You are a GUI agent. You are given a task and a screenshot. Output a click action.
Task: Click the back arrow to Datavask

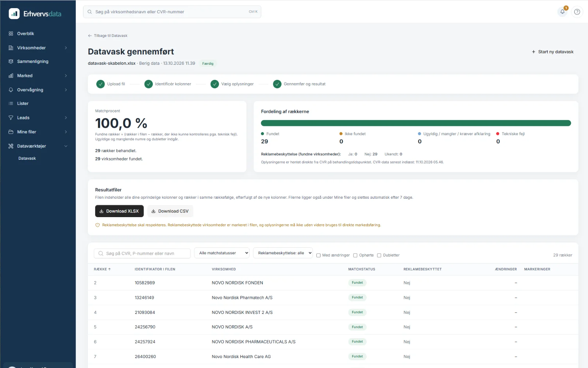tap(90, 36)
